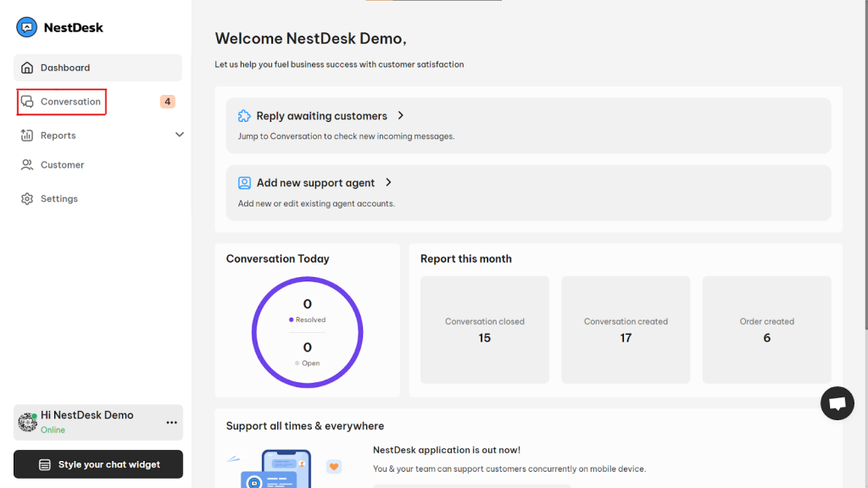Click the Online status text

pos(53,430)
